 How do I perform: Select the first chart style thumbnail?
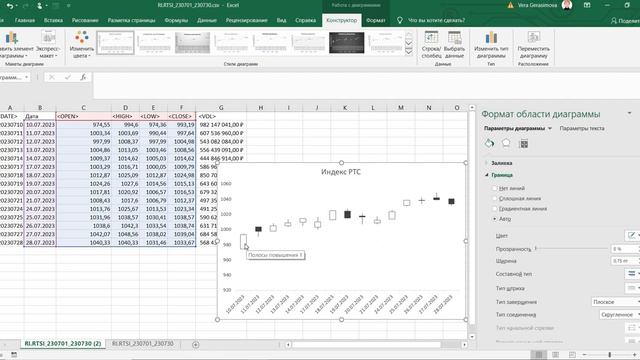pyautogui.click(x=115, y=42)
